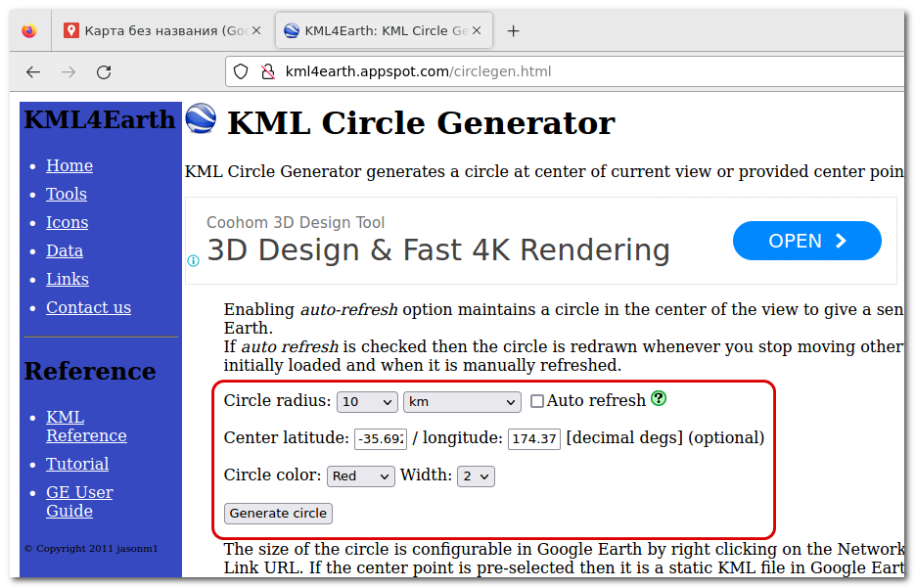Click the 'Copyright 2011 jasonm1' text
The height and width of the screenshot is (588, 915).
[x=91, y=548]
